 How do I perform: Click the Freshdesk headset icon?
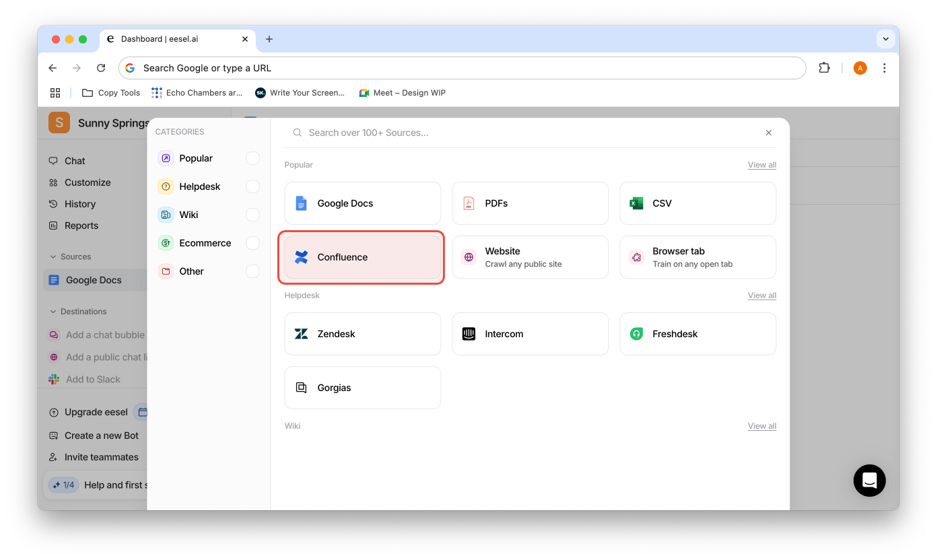pos(636,334)
